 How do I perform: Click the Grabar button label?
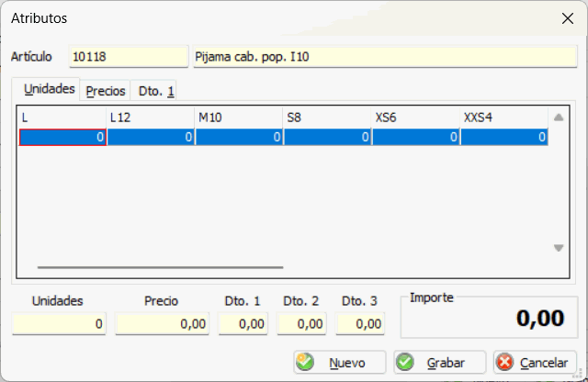tap(446, 363)
